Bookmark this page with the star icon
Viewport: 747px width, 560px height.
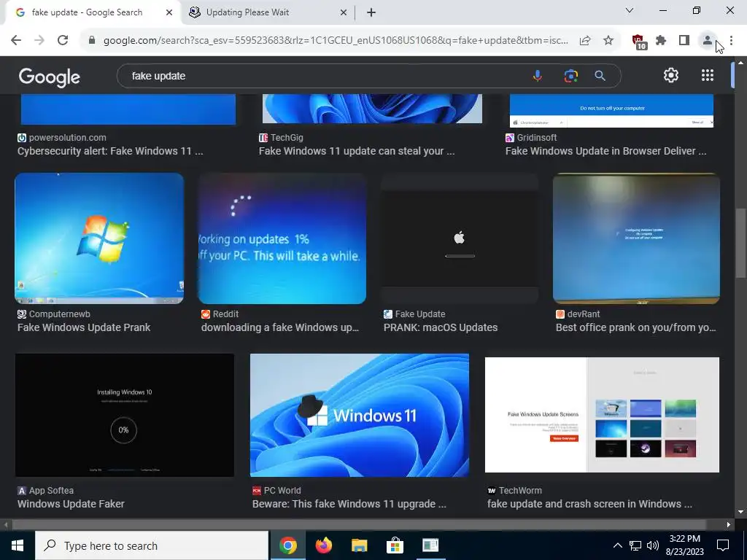coord(608,41)
